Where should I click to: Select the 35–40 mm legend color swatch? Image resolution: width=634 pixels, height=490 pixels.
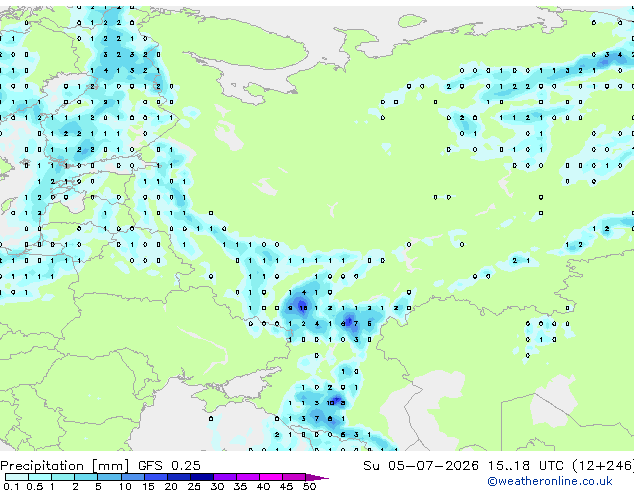pos(247,477)
